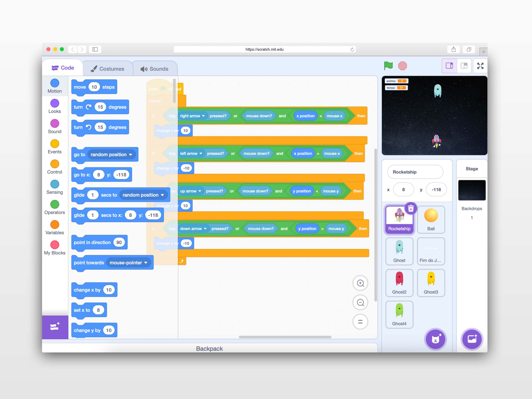532x399 pixels.
Task: Zoom out of the code workspace
Action: [x=360, y=302]
